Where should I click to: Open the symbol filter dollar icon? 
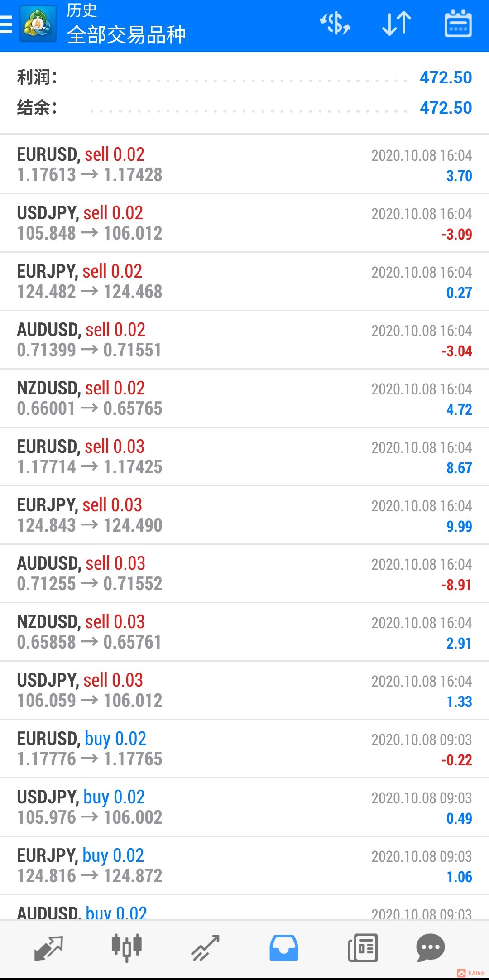(335, 24)
